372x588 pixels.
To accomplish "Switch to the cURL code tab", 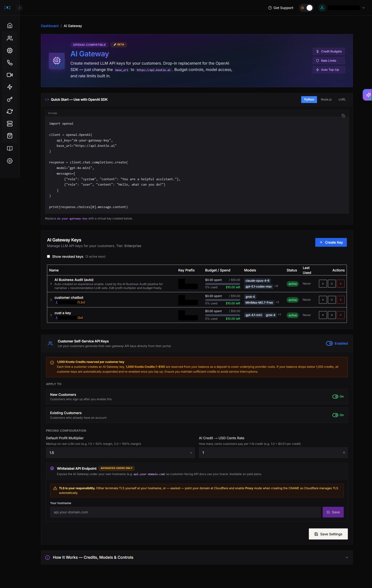I will click(342, 100).
